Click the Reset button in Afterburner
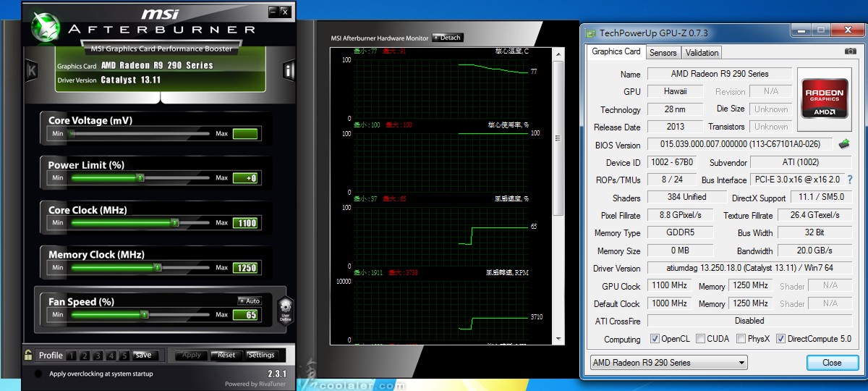Viewport: 868px width, 391px height. [226, 356]
